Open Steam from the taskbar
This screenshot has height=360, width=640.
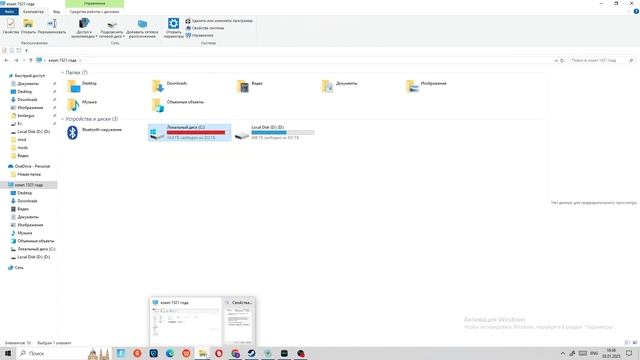pos(251,353)
